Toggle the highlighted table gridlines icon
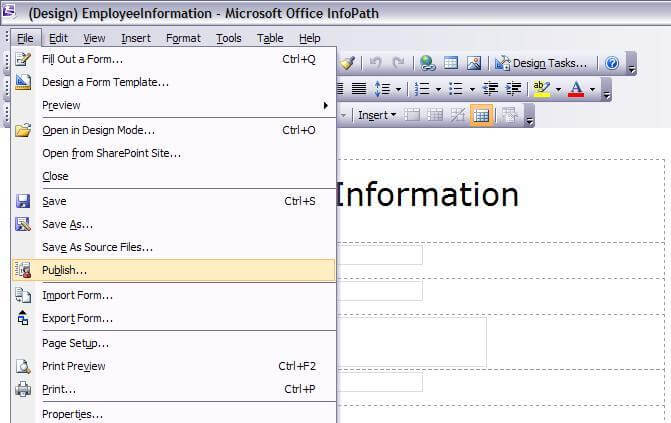This screenshot has width=671, height=423. (x=481, y=115)
